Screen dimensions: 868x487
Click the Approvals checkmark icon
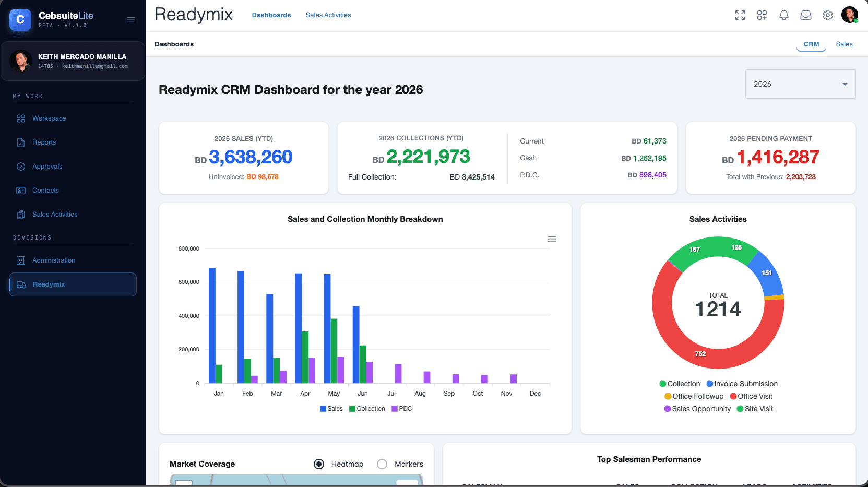coord(21,167)
